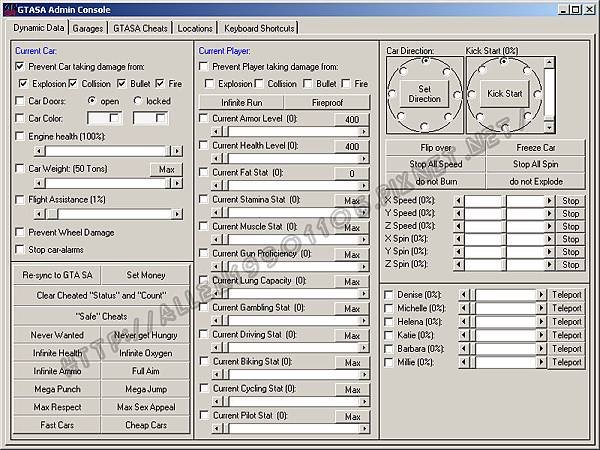Click the Set Money button

click(x=146, y=275)
